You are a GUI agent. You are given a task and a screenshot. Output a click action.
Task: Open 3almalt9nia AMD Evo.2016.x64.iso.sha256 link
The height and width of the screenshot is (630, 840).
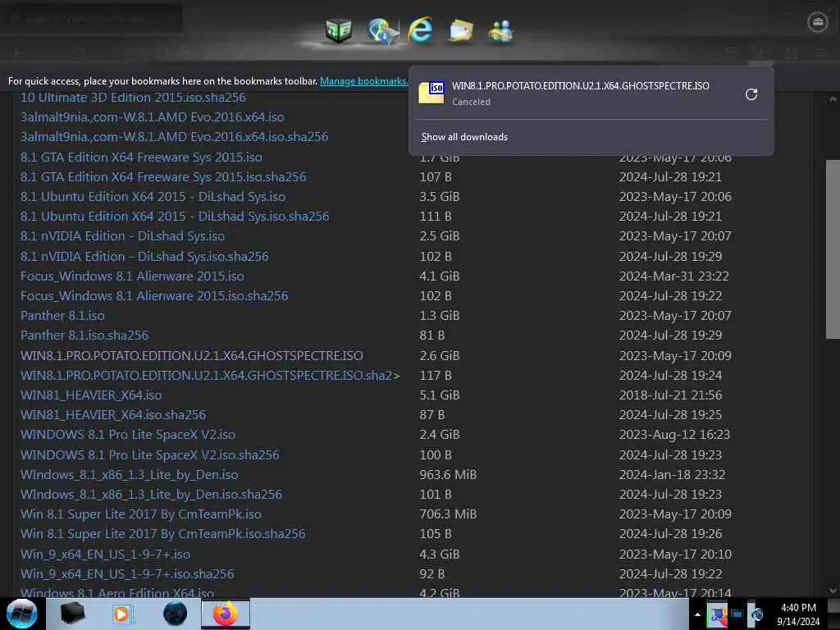click(x=174, y=137)
